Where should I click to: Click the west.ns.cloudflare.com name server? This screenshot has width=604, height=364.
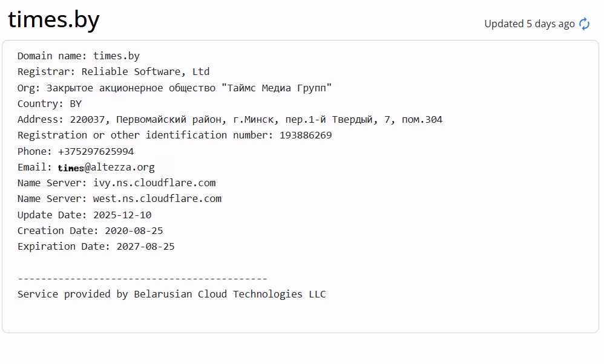[157, 198]
